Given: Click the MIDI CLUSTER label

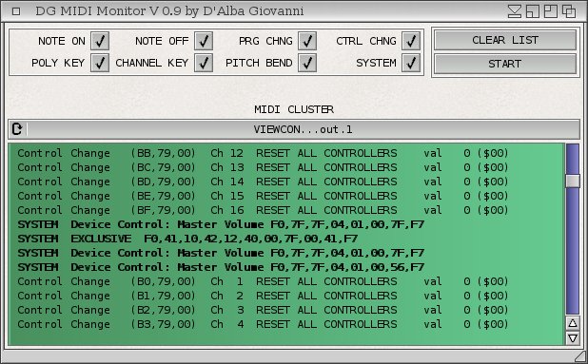Looking at the screenshot, I should (294, 109).
